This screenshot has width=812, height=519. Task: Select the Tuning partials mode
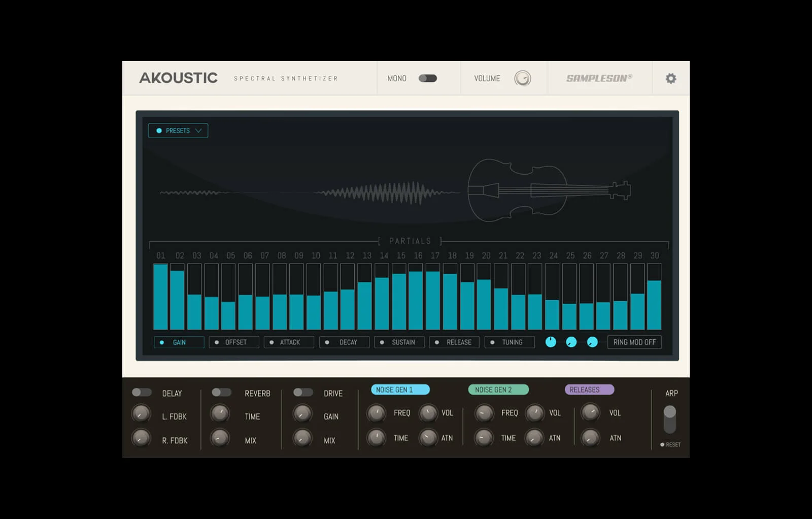[510, 342]
